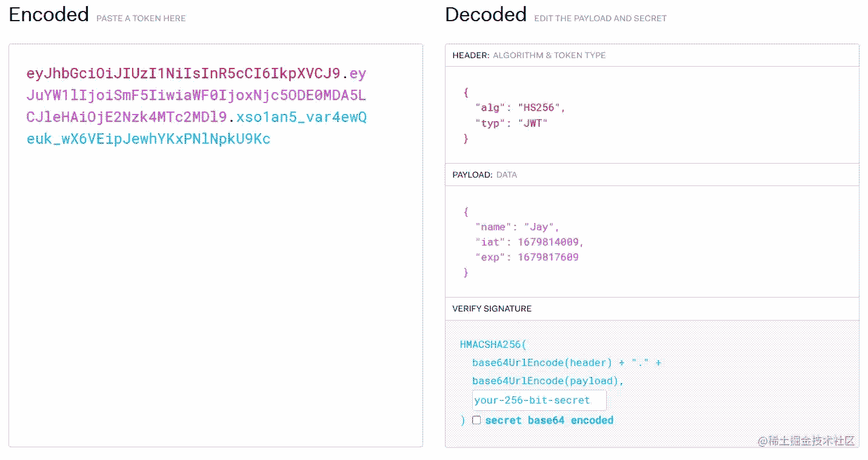
Task: Click the Decoded heading
Action: [486, 15]
